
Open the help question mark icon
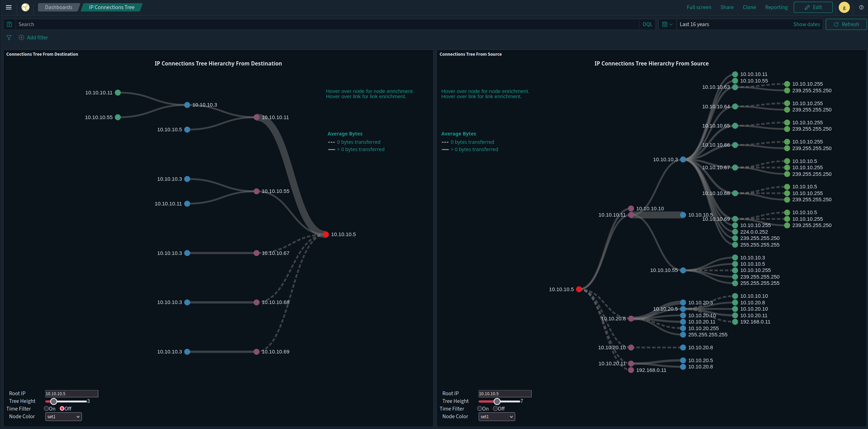[861, 7]
